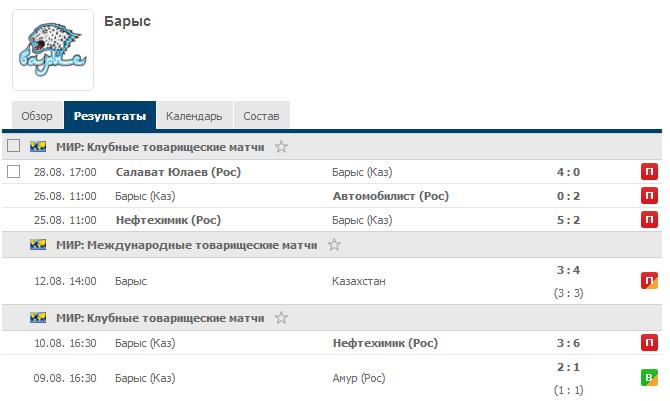Image resolution: width=670 pixels, height=401 pixels.
Task: Click loss icon for 10.08 Neftekhimik match
Action: [x=649, y=344]
